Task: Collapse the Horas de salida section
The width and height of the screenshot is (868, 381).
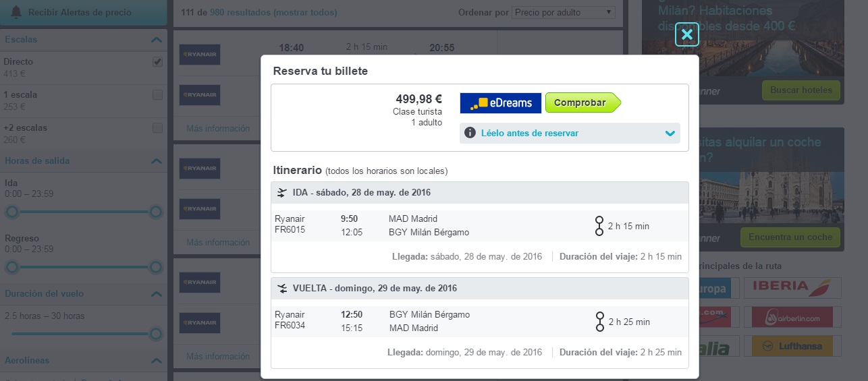Action: 157,161
